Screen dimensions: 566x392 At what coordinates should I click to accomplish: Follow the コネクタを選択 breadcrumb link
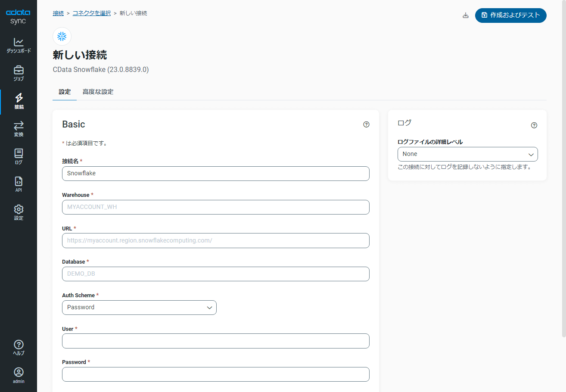point(92,13)
